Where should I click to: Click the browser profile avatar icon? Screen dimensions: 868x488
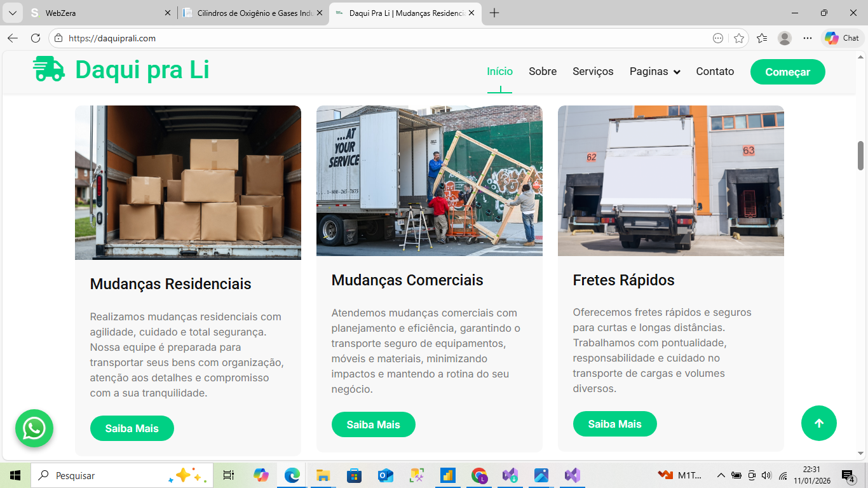tap(785, 38)
